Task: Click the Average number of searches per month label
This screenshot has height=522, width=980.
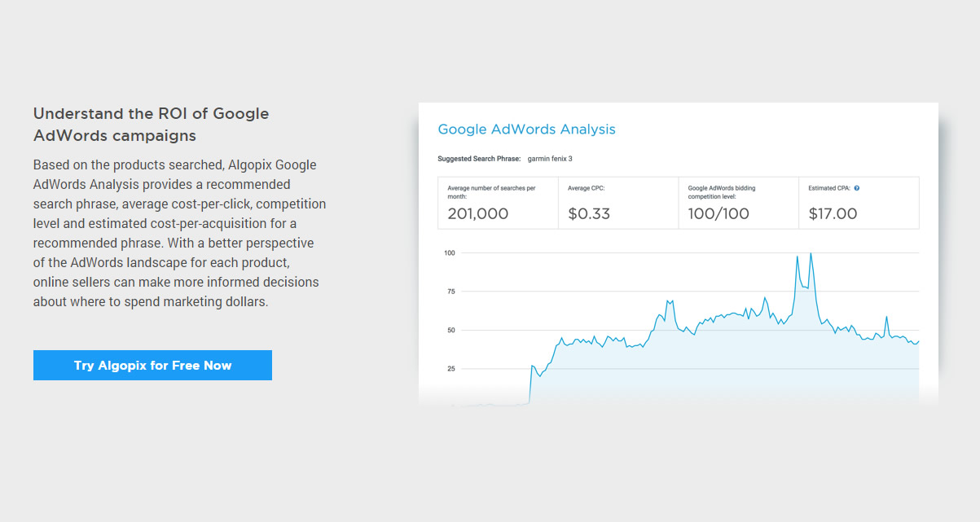Action: [x=491, y=192]
